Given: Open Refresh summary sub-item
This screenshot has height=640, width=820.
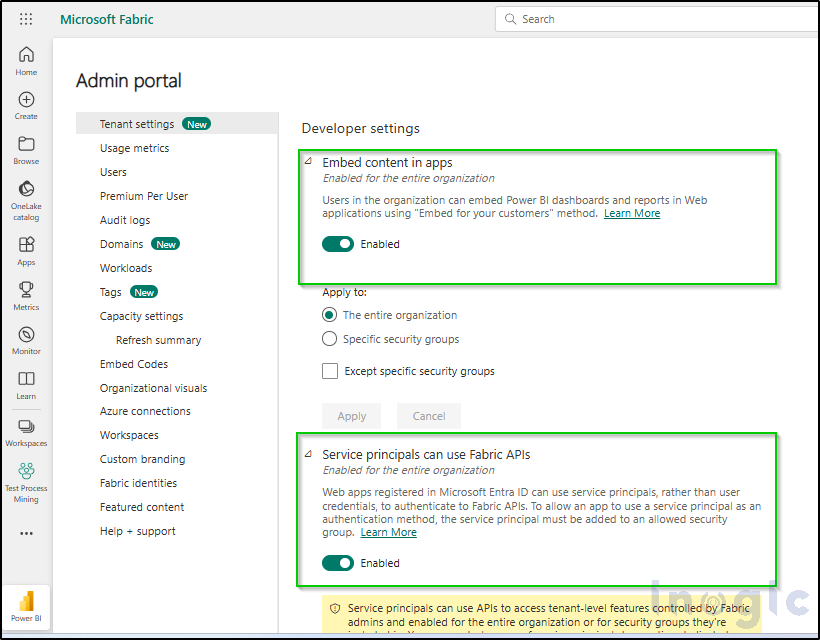Looking at the screenshot, I should coord(158,340).
